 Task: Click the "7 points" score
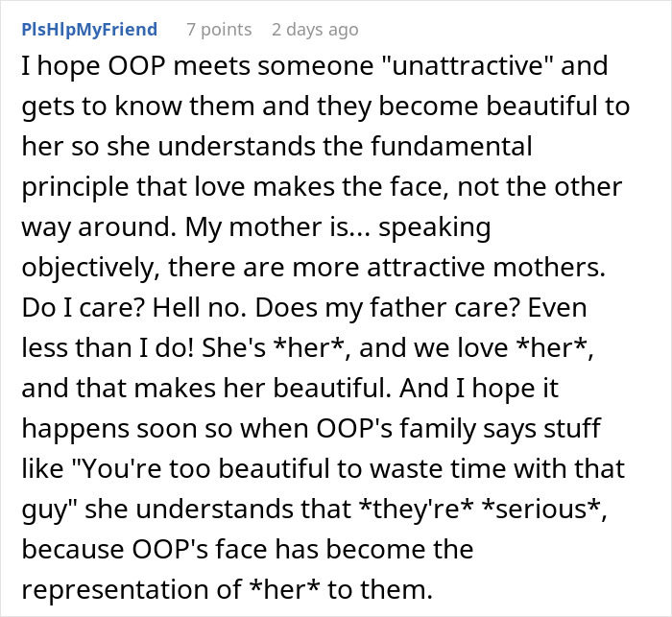click(218, 30)
